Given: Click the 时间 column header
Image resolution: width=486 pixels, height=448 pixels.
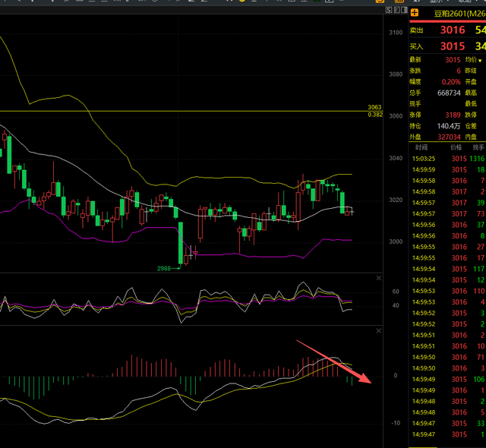Looking at the screenshot, I should click(x=421, y=147).
